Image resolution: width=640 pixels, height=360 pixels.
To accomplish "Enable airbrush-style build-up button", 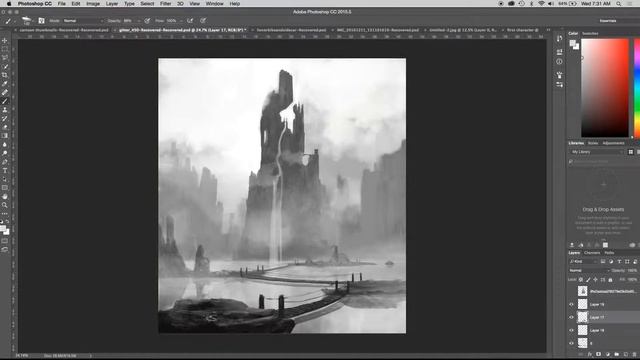I will click(190, 20).
